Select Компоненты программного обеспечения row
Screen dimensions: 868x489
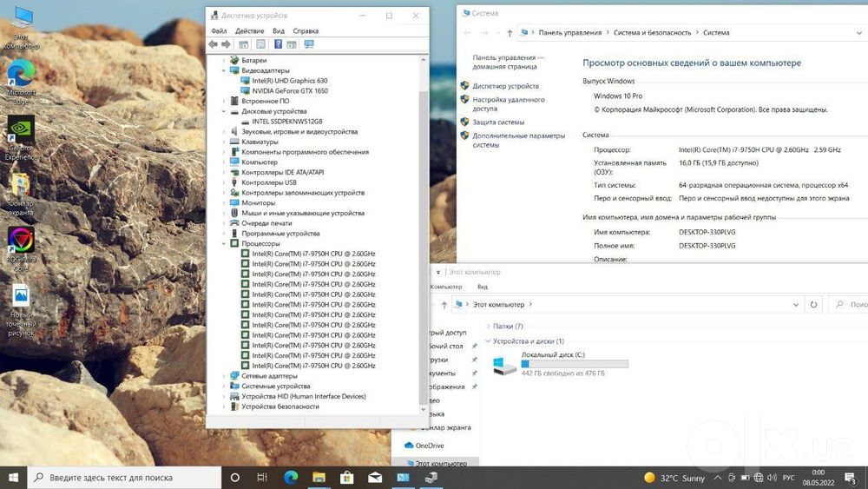pyautogui.click(x=305, y=152)
